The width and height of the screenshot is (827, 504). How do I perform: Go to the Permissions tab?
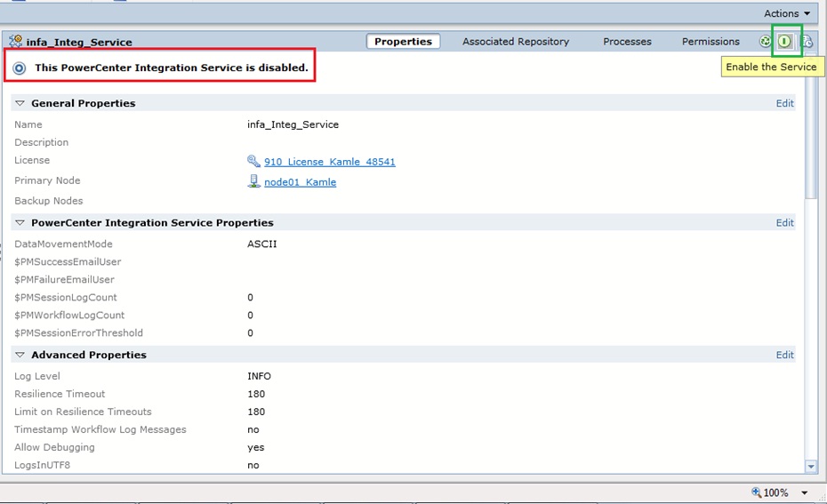click(x=711, y=41)
